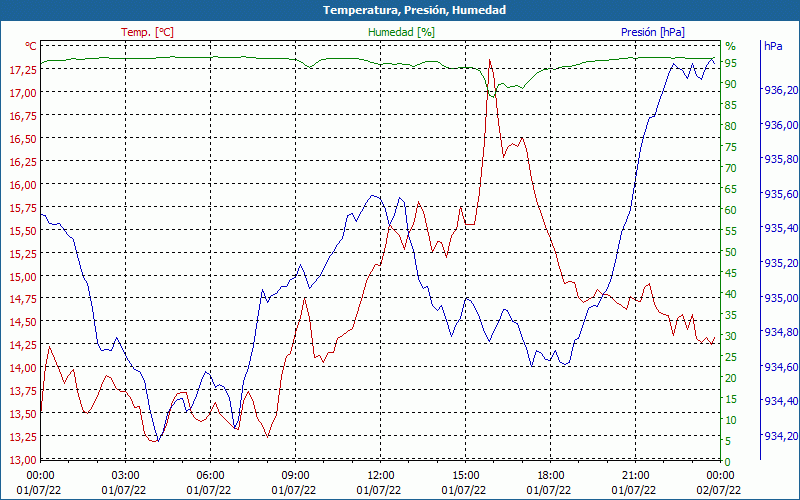Click the 20 humidity axis value
The height and width of the screenshot is (500, 800).
(731, 378)
